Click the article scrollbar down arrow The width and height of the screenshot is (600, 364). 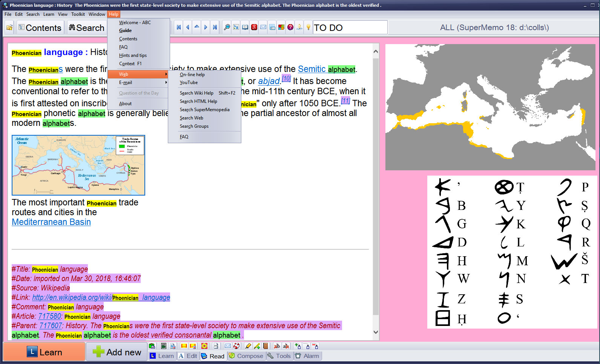pos(376,332)
